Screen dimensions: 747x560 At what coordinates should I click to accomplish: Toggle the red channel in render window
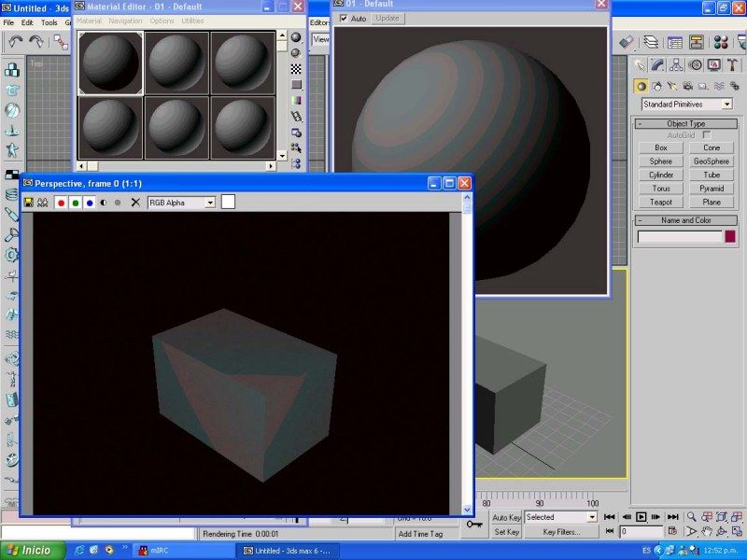(x=61, y=203)
